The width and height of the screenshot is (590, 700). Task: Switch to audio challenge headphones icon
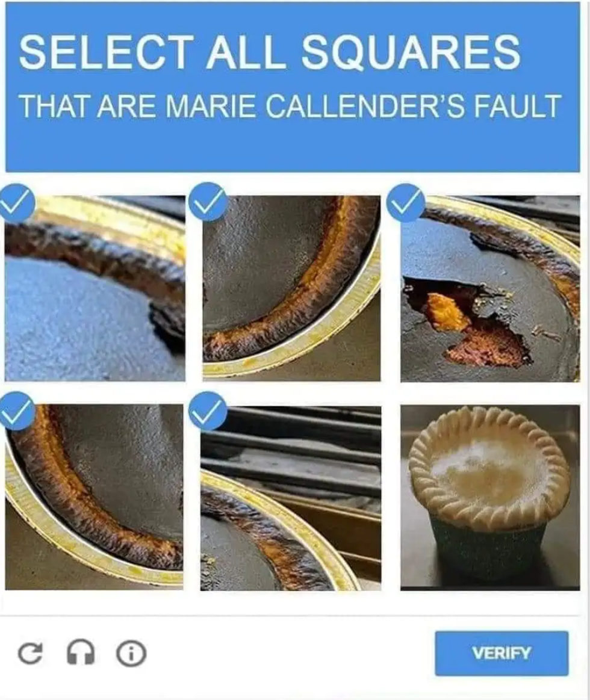(x=81, y=653)
